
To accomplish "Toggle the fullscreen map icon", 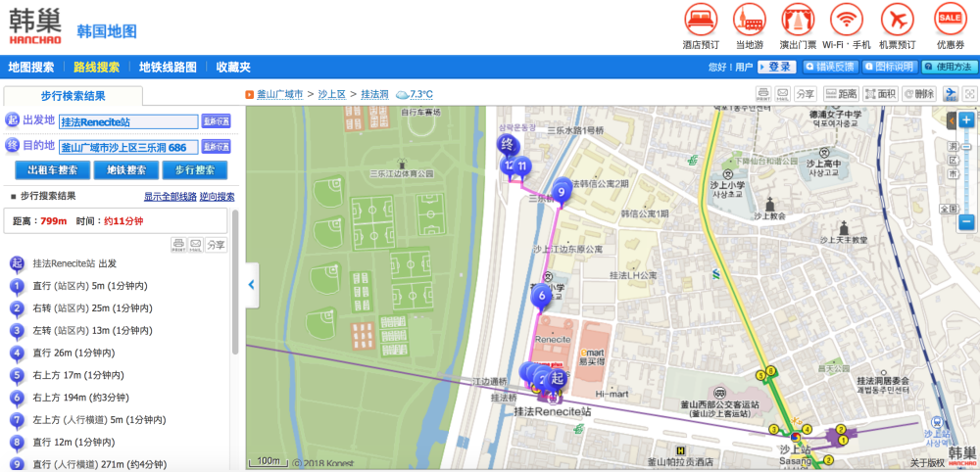I will 970,94.
